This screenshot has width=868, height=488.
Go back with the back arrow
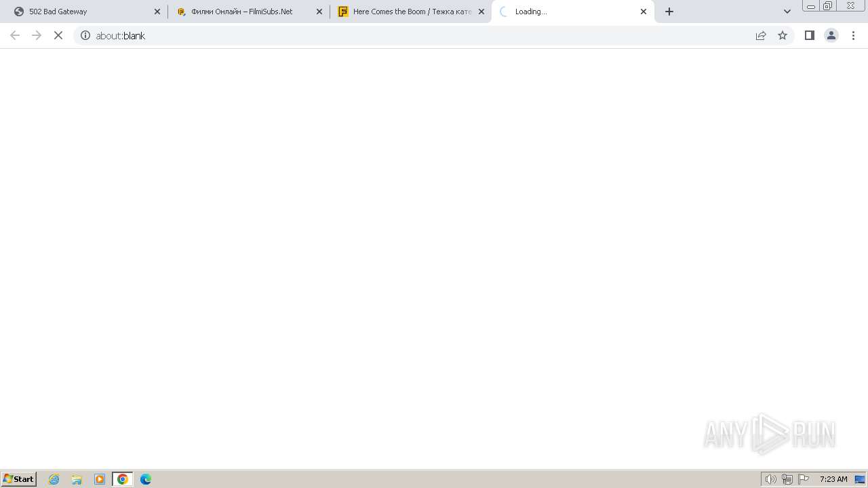[x=15, y=35]
